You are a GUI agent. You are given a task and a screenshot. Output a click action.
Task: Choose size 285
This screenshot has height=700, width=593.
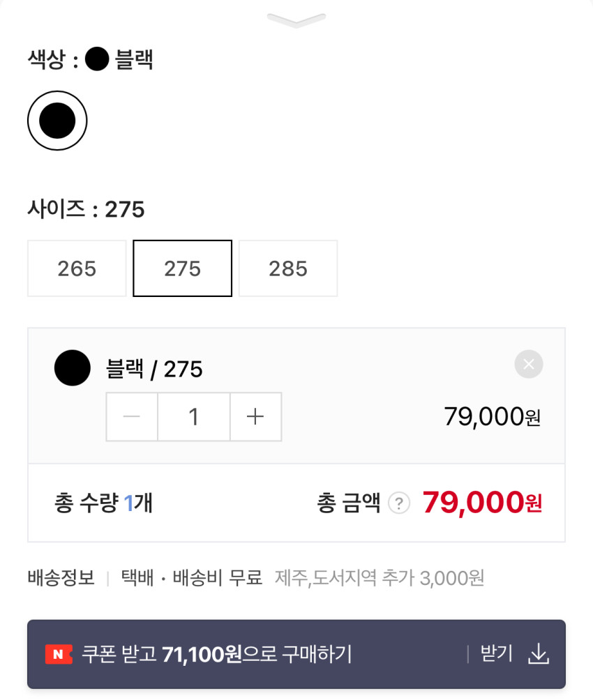(288, 268)
